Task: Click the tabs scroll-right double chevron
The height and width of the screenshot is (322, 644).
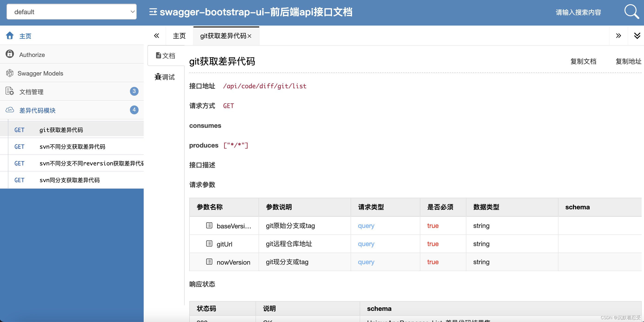Action: tap(618, 36)
